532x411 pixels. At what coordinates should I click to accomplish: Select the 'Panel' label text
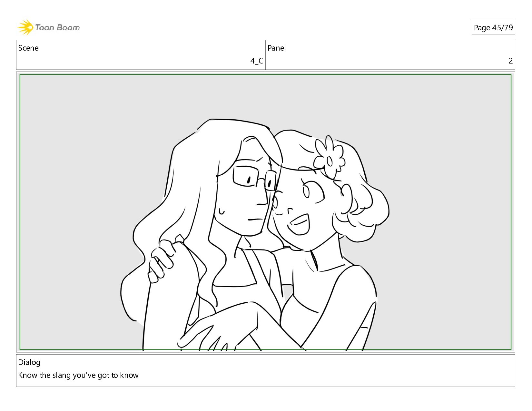coord(277,48)
